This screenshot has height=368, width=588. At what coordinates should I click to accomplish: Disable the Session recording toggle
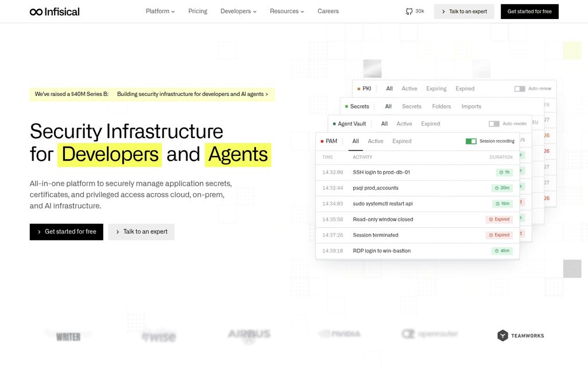[471, 141]
